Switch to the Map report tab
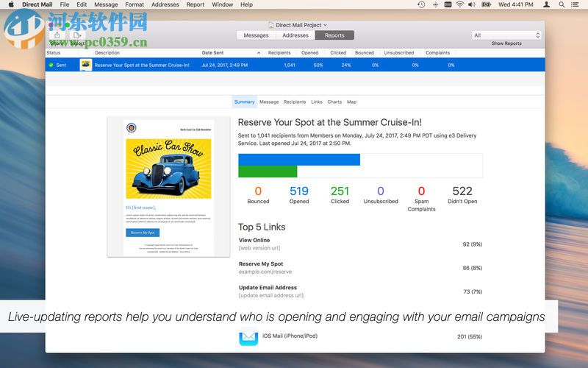 351,102
